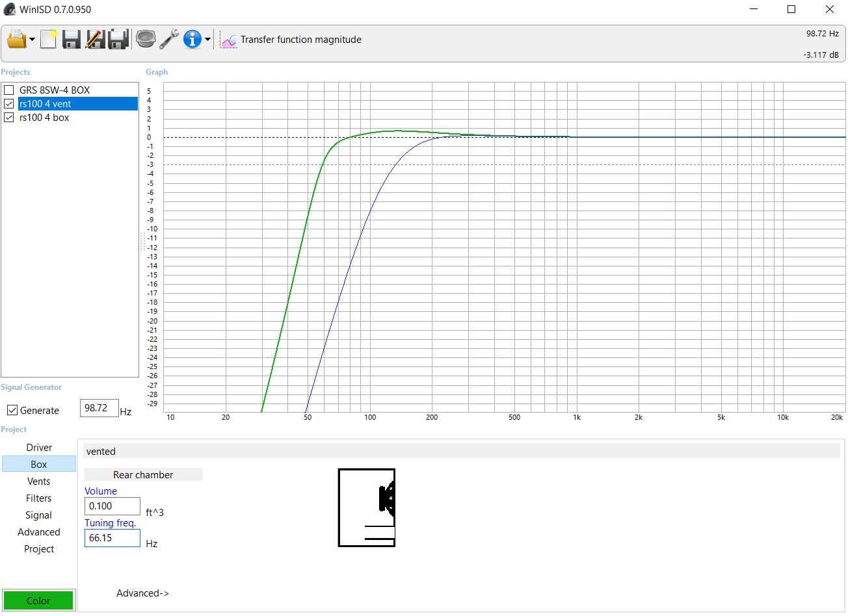
Task: Click the blue Volume label
Action: click(101, 491)
